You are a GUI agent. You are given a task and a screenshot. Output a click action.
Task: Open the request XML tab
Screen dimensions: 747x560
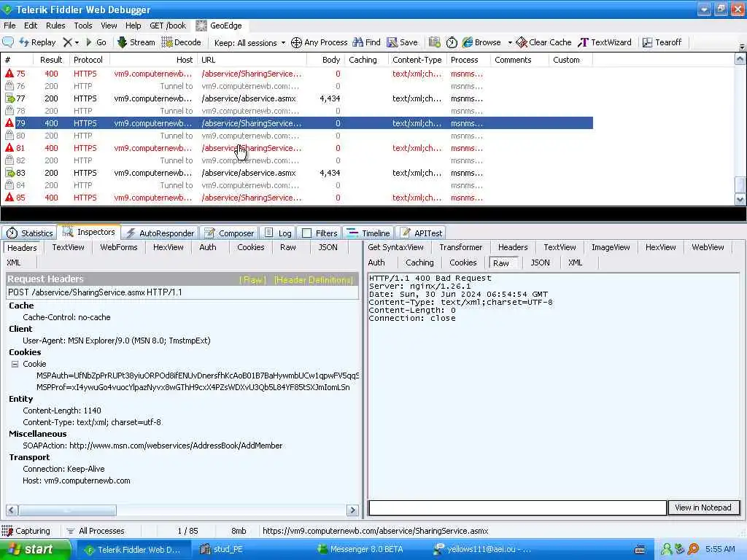click(14, 262)
